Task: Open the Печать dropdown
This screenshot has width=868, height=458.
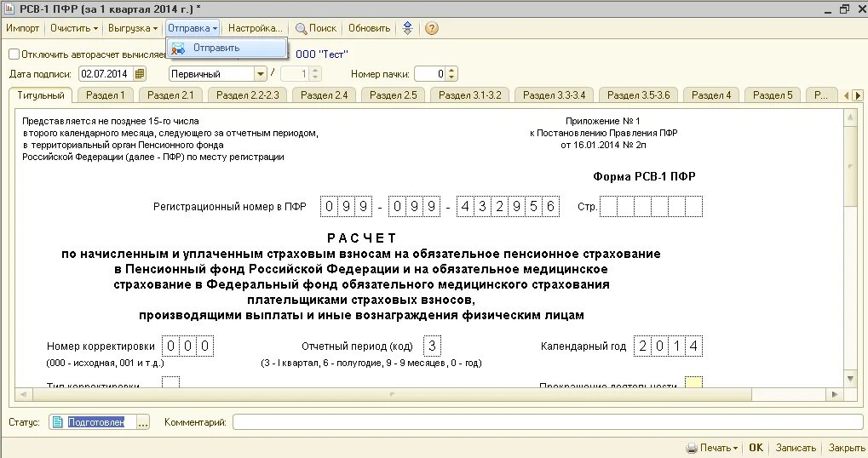Action: 719,448
